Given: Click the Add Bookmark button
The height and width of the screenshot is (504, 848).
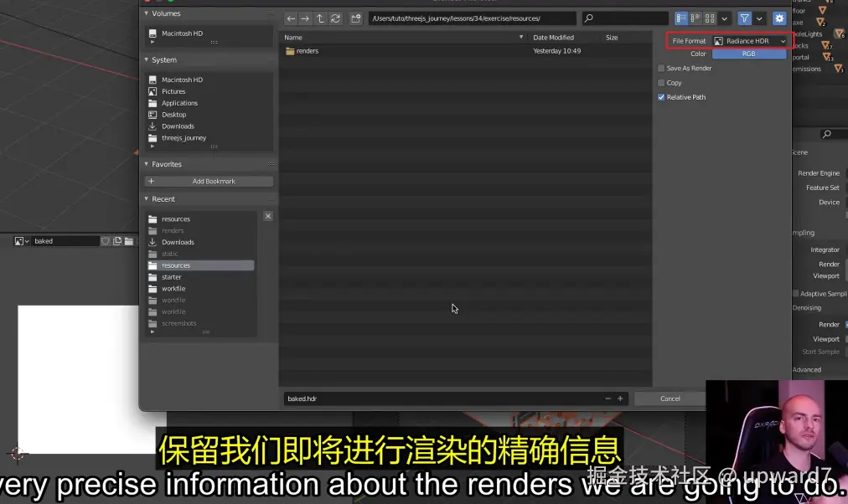Looking at the screenshot, I should pyautogui.click(x=209, y=182).
